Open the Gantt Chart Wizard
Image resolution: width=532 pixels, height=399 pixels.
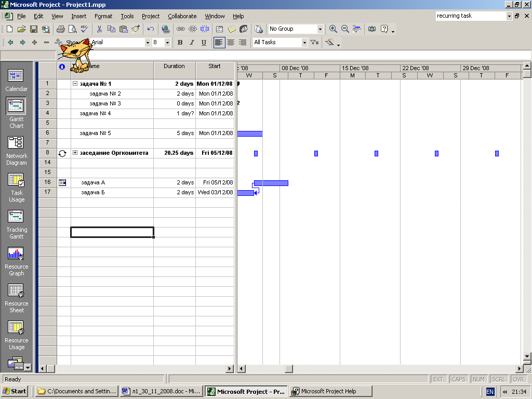[x=330, y=43]
